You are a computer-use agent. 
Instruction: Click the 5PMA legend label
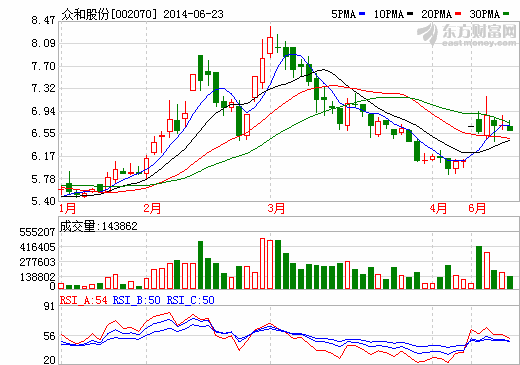[x=343, y=14]
